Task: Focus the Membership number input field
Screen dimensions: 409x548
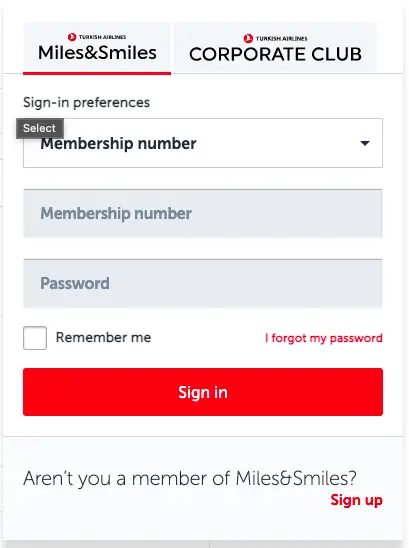Action: [203, 213]
